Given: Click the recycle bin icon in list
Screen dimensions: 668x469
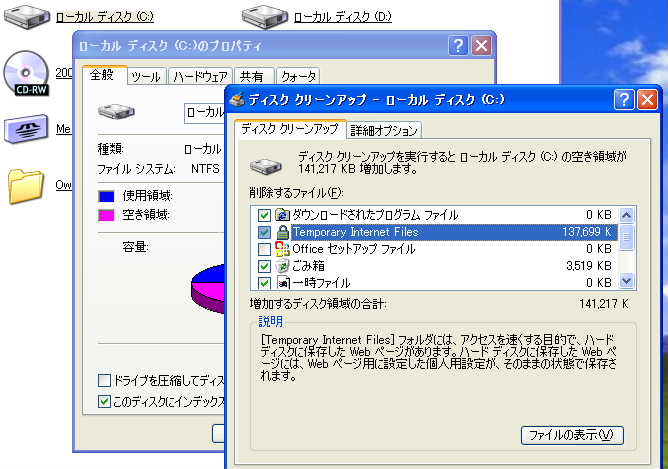Looking at the screenshot, I should [282, 266].
